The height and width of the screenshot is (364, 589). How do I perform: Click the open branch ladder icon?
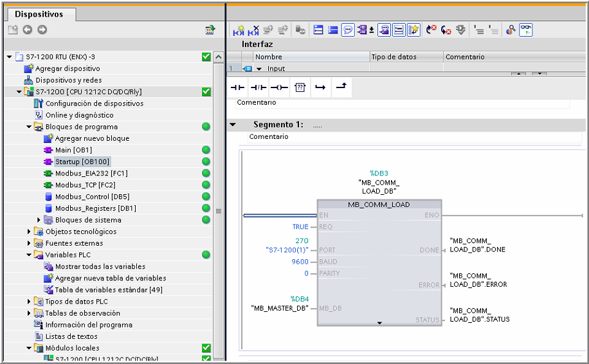tap(320, 88)
